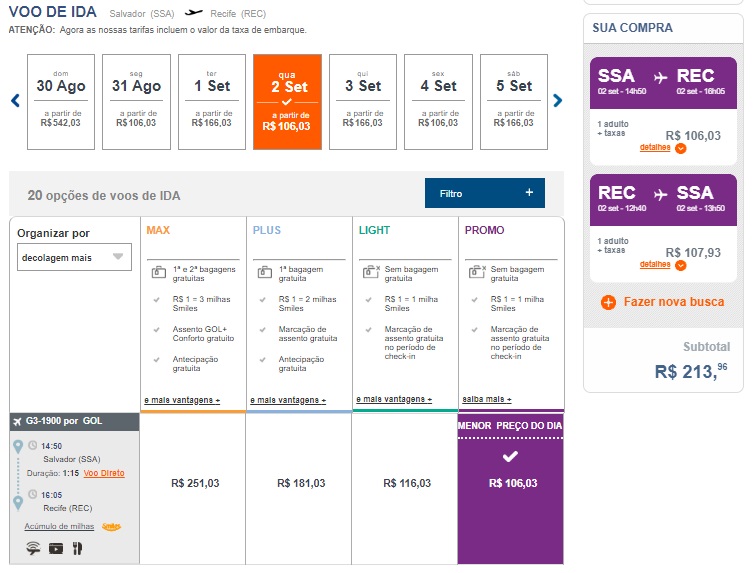Select the PROMO fare R$ 106,03

tap(510, 483)
